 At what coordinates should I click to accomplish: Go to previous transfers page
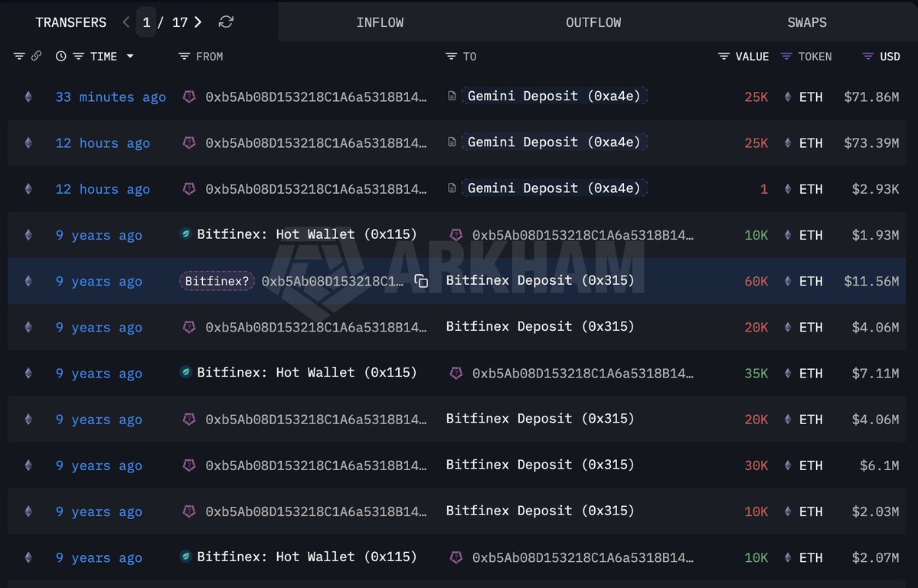pos(126,22)
